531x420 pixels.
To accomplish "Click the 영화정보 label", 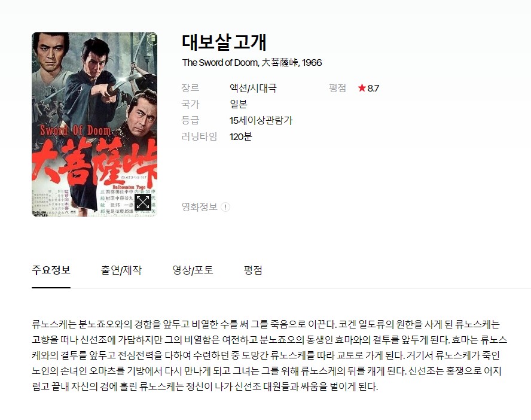I will [x=200, y=207].
